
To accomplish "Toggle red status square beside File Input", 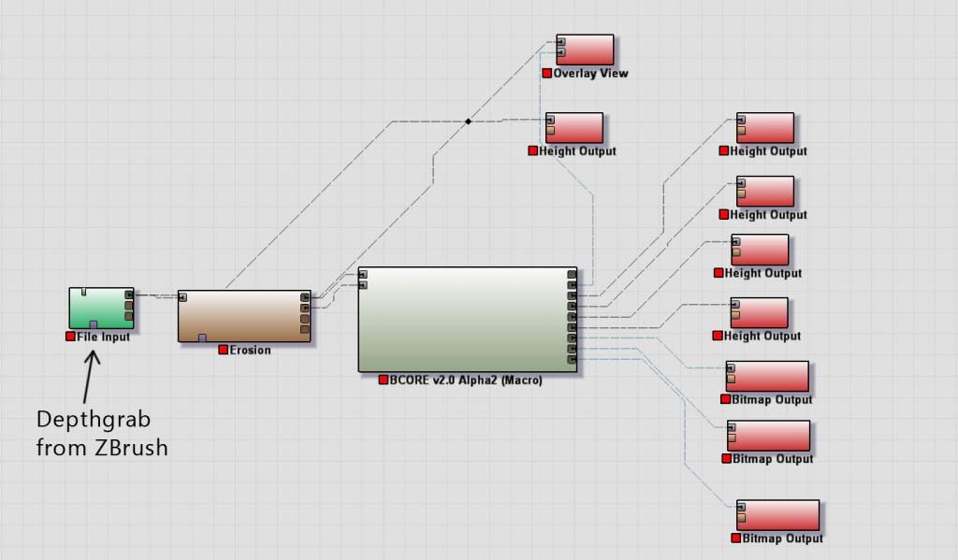I will pyautogui.click(x=70, y=337).
